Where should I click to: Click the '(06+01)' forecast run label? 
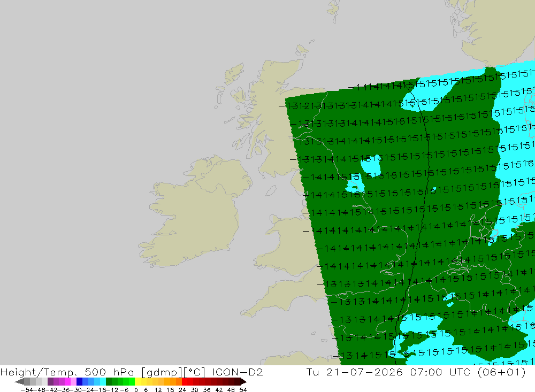coord(502,372)
